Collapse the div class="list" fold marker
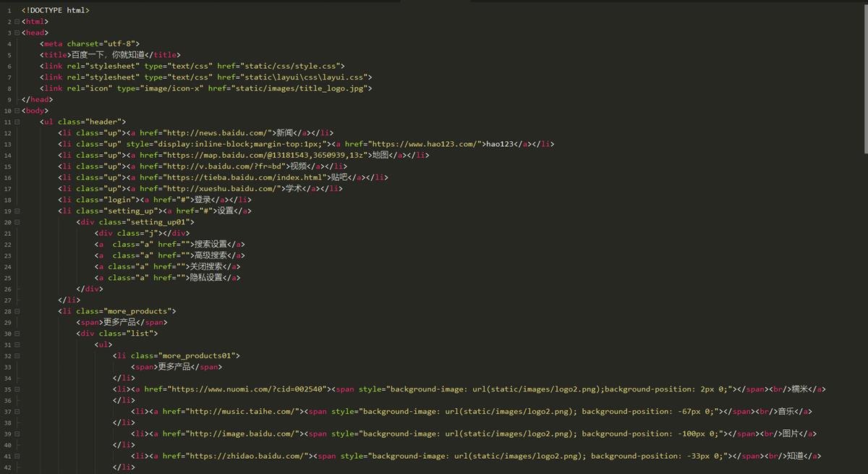 [x=17, y=334]
